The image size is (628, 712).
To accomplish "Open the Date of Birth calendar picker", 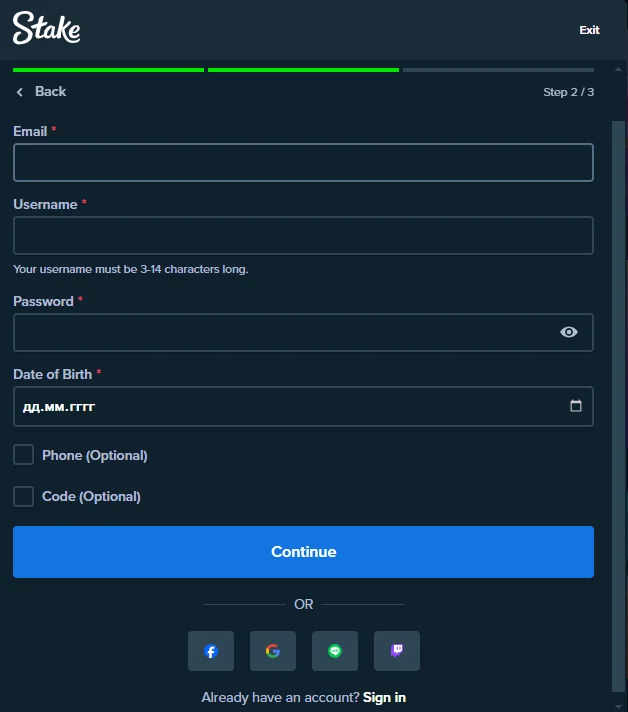I will 575,406.
